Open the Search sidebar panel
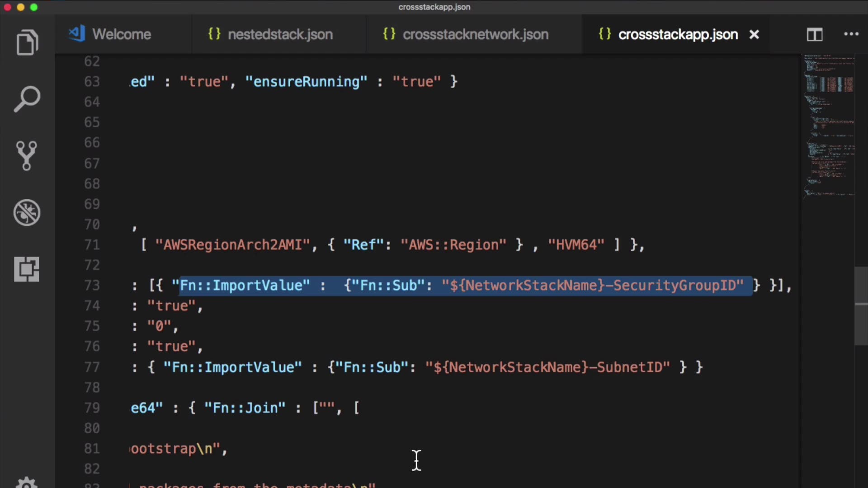This screenshot has width=868, height=488. coord(27,99)
